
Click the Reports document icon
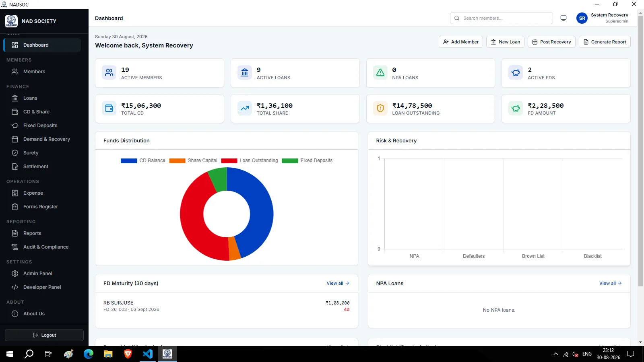click(15, 233)
